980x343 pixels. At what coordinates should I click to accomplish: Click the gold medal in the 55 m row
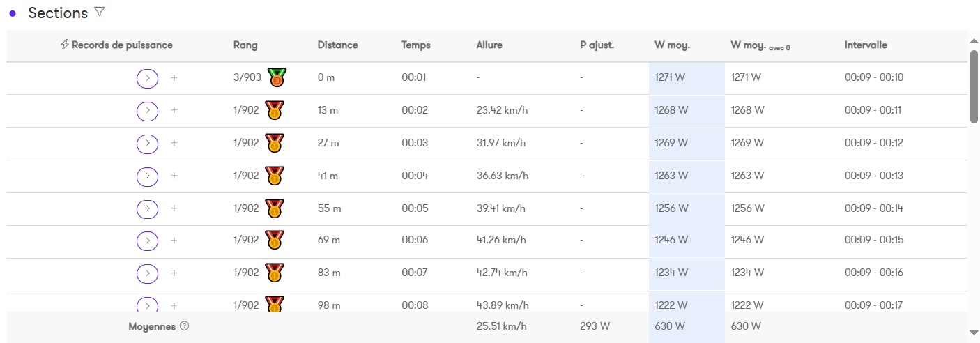click(x=275, y=208)
